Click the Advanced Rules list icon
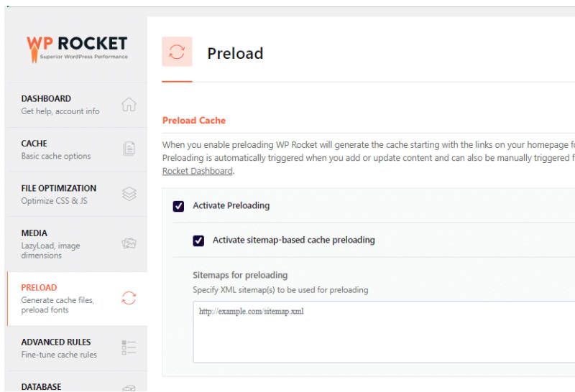Screen dimensions: 575x392 (129, 347)
